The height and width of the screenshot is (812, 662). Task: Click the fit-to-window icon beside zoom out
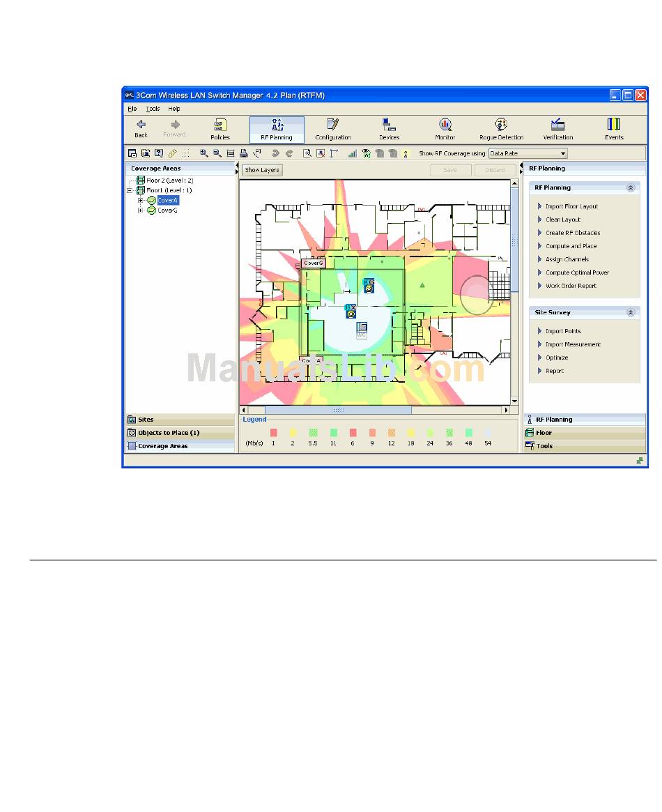click(231, 153)
